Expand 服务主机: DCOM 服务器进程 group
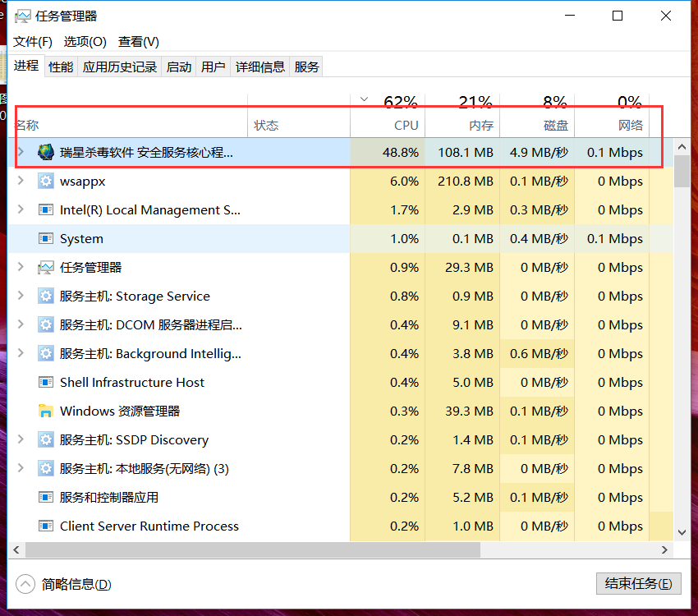The height and width of the screenshot is (616, 698). click(21, 324)
